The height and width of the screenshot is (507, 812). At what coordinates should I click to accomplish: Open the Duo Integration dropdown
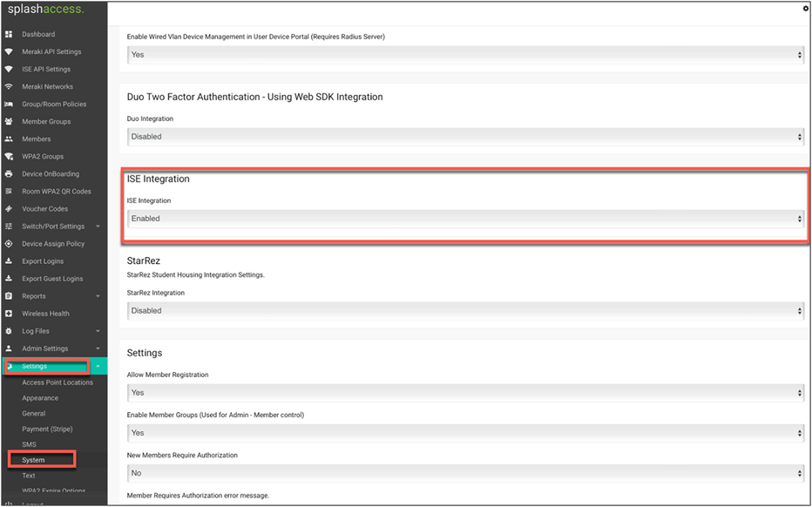pyautogui.click(x=465, y=137)
